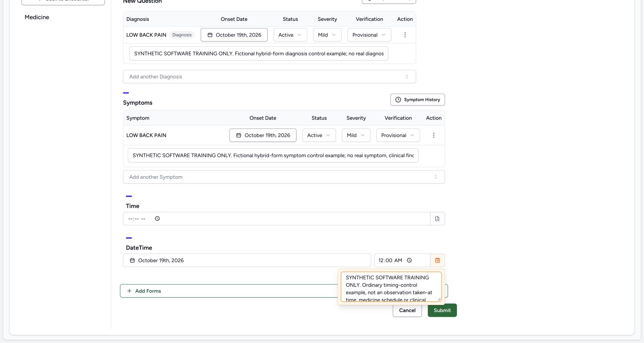The width and height of the screenshot is (644, 343).
Task: Submit the form
Action: point(442,310)
